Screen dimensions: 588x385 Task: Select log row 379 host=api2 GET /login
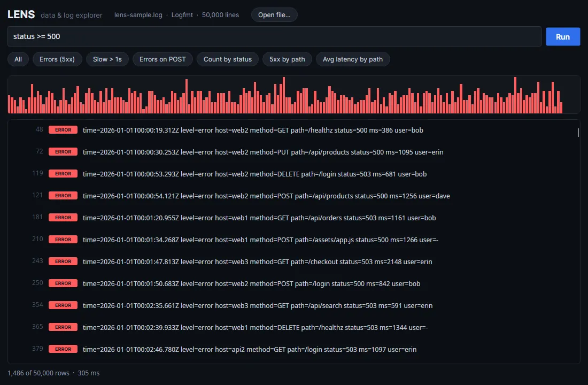[293, 349]
